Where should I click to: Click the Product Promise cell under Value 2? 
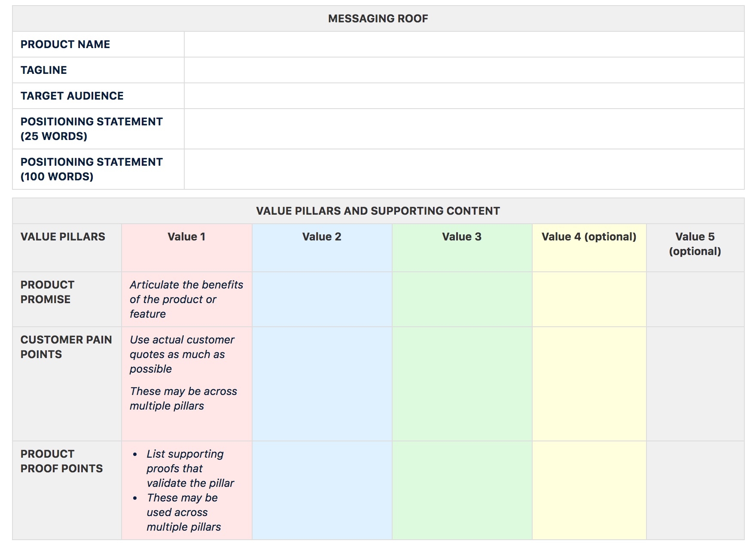tap(322, 299)
